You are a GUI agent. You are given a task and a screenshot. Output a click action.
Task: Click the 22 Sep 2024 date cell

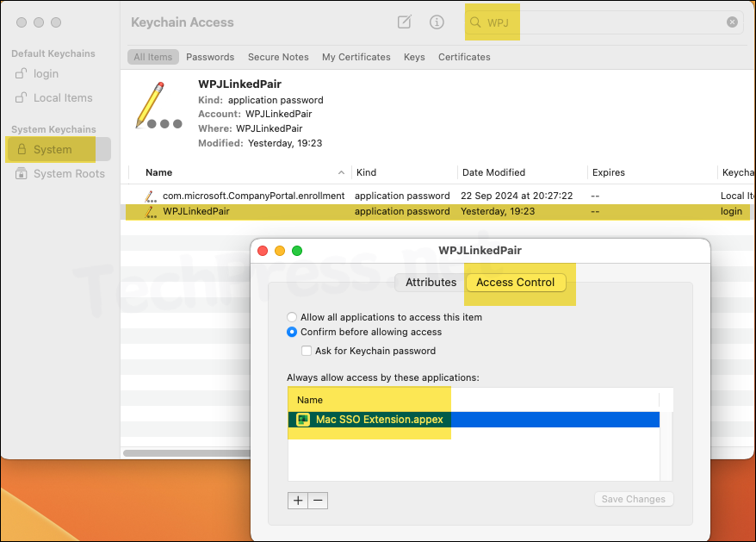coord(517,196)
